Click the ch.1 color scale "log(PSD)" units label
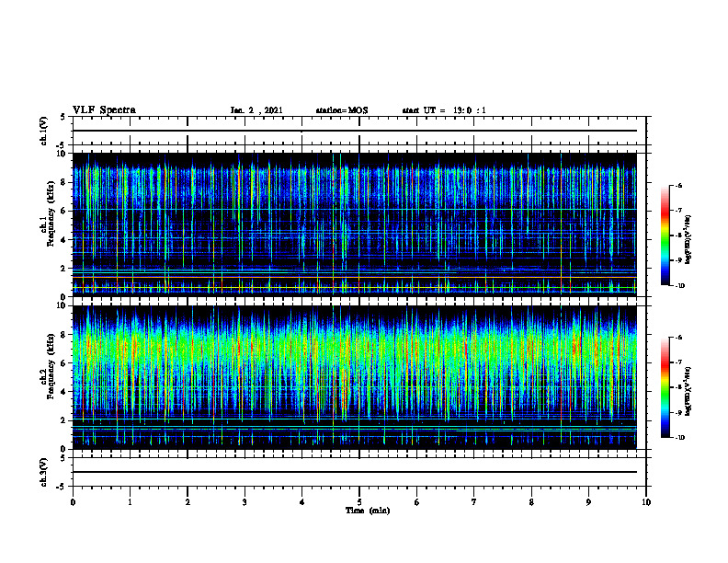Viewport: 728px width, 563px height. coord(688,240)
